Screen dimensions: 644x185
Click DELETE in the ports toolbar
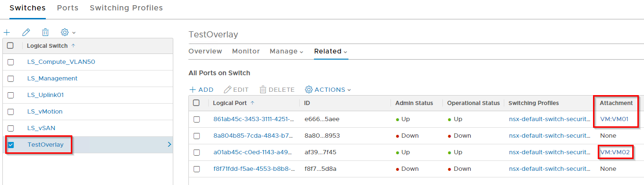pyautogui.click(x=277, y=89)
